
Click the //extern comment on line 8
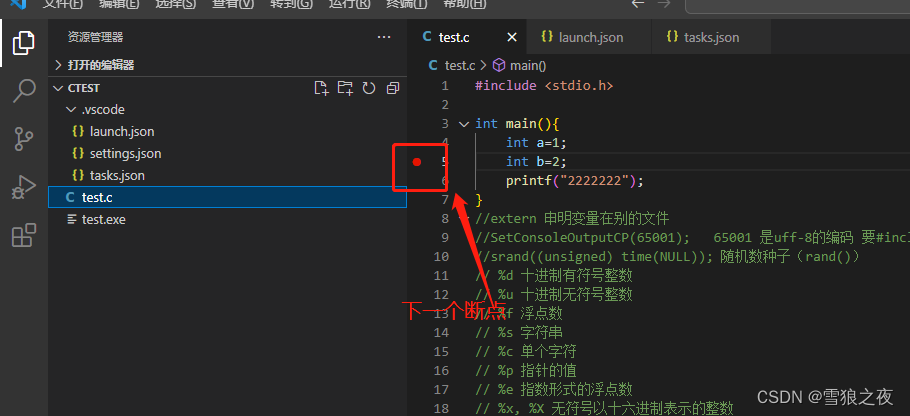572,219
